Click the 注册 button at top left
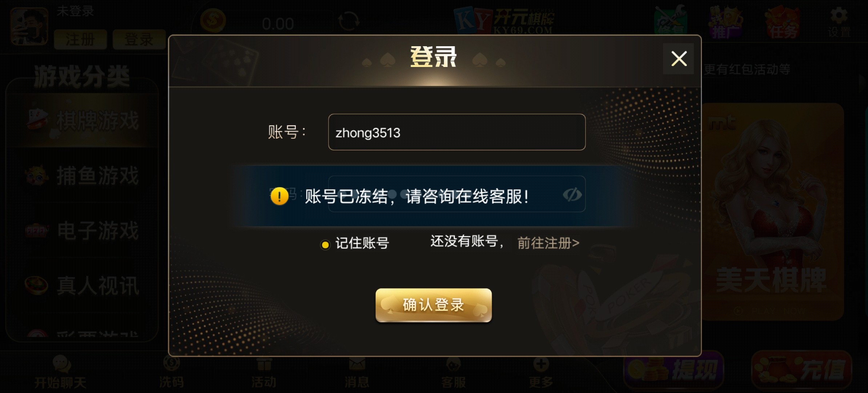 click(80, 39)
